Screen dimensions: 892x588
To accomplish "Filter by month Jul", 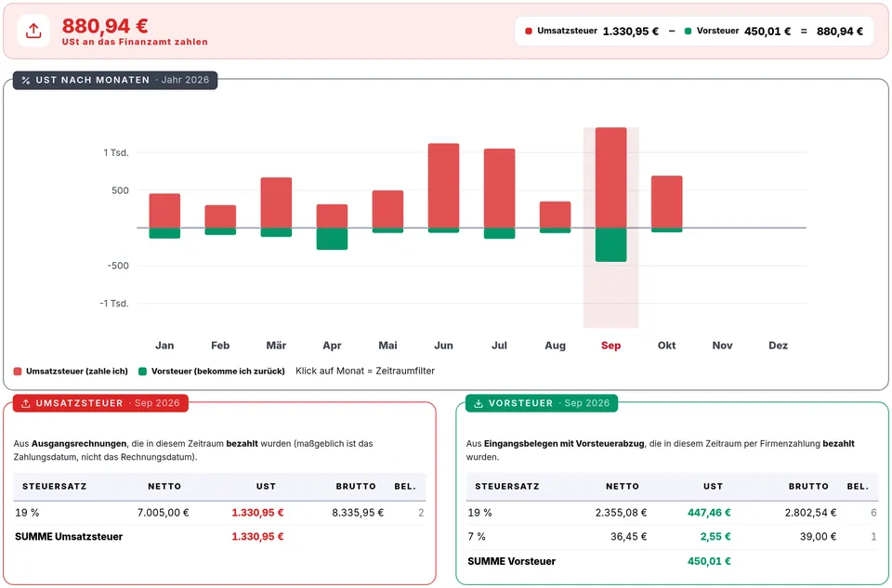I will point(499,346).
